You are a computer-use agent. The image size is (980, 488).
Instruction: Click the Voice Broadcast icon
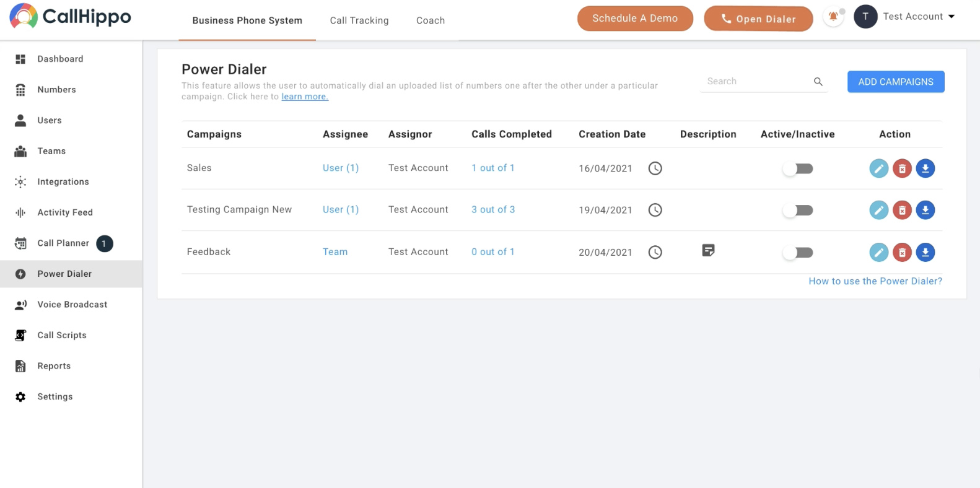[20, 305]
